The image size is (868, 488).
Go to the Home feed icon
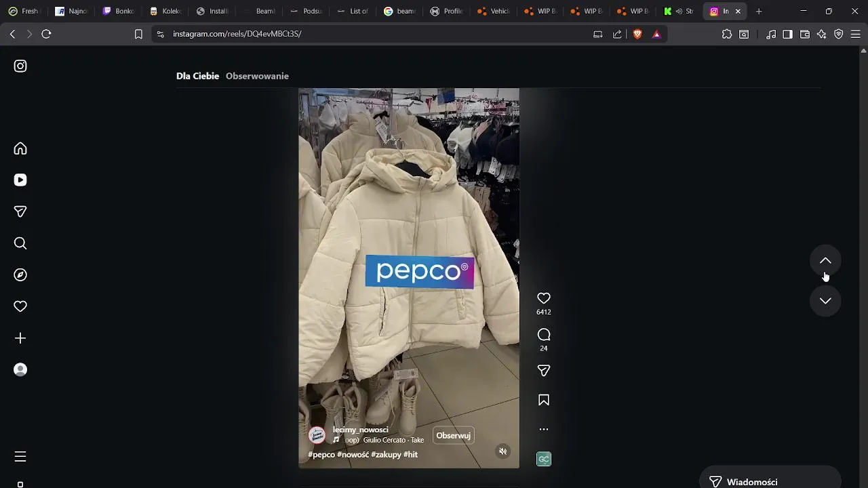coord(20,148)
